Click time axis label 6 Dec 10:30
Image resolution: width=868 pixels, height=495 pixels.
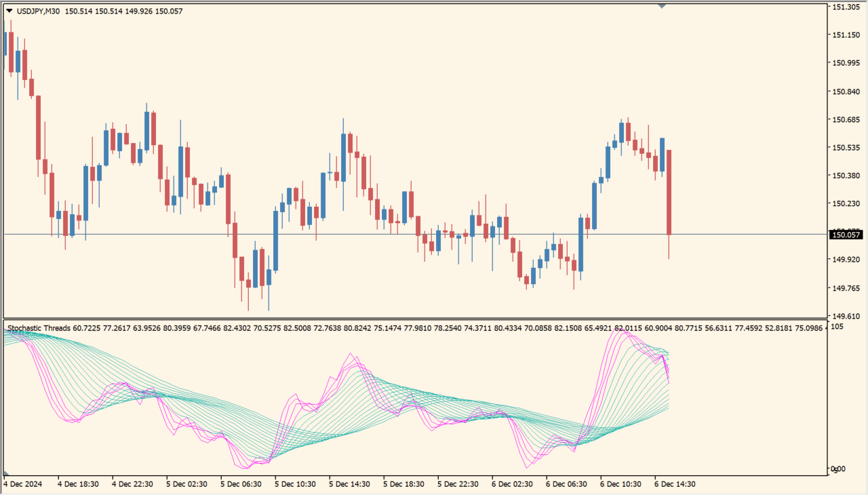pyautogui.click(x=620, y=484)
